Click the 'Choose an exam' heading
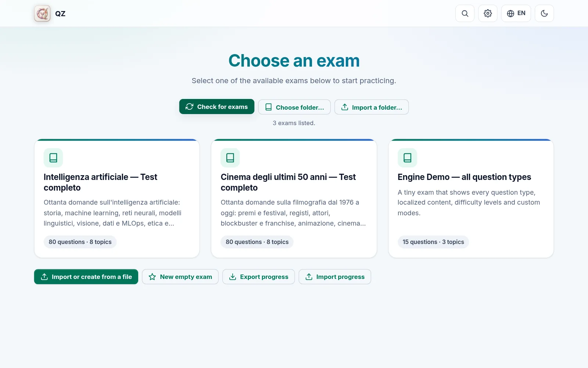The width and height of the screenshot is (588, 368). (294, 61)
